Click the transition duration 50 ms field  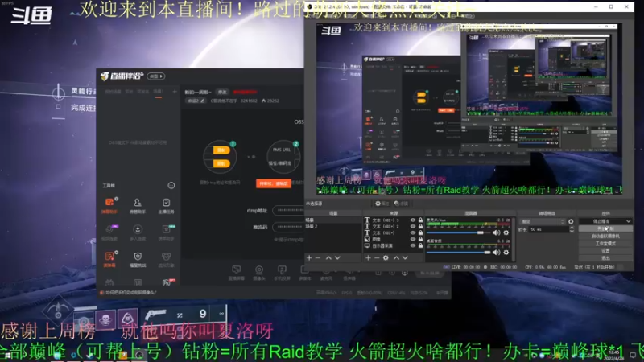pos(548,229)
